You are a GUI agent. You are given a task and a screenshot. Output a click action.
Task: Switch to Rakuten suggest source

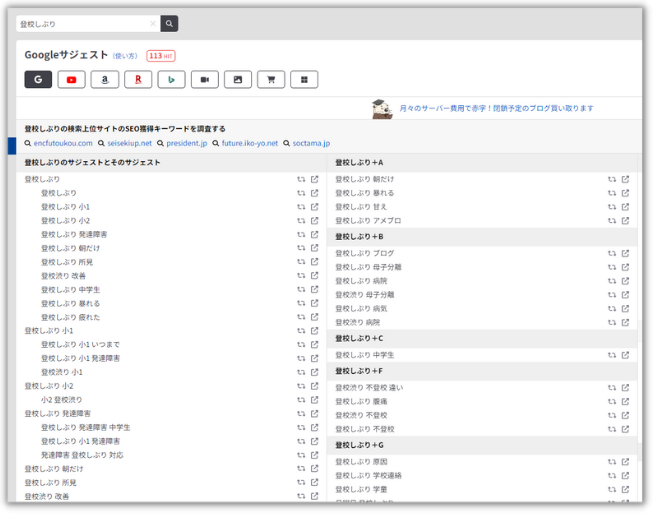point(138,79)
